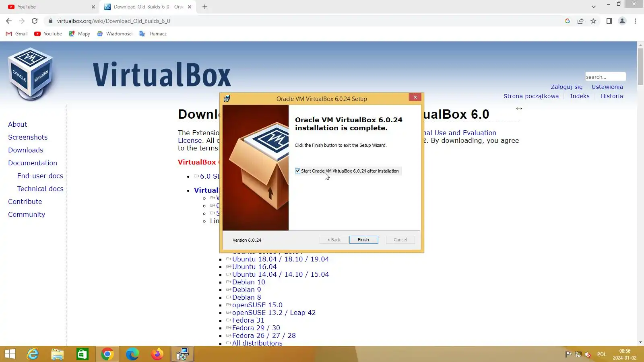Open Technical docs link
The width and height of the screenshot is (644, 362).
tap(40, 189)
